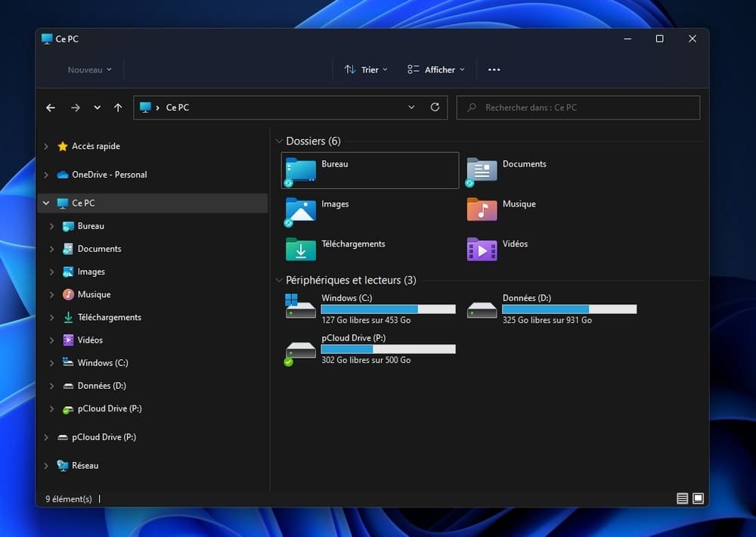Screen dimensions: 756x537
Task: Click the '127 Go libres sur 453 Go' text
Action: pyautogui.click(x=366, y=320)
